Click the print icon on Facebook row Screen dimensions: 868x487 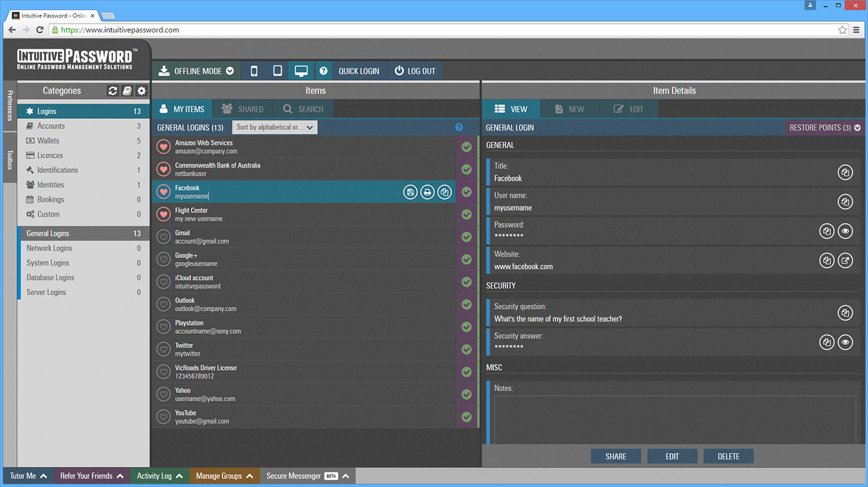click(x=427, y=192)
